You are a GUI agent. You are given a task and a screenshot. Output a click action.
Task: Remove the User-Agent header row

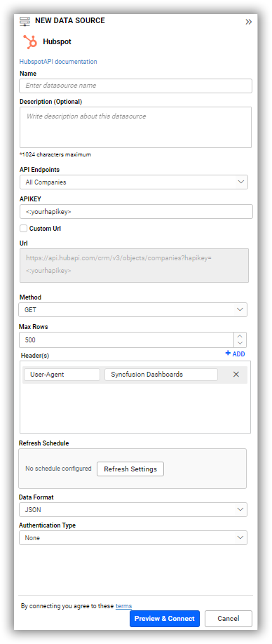pyautogui.click(x=236, y=375)
